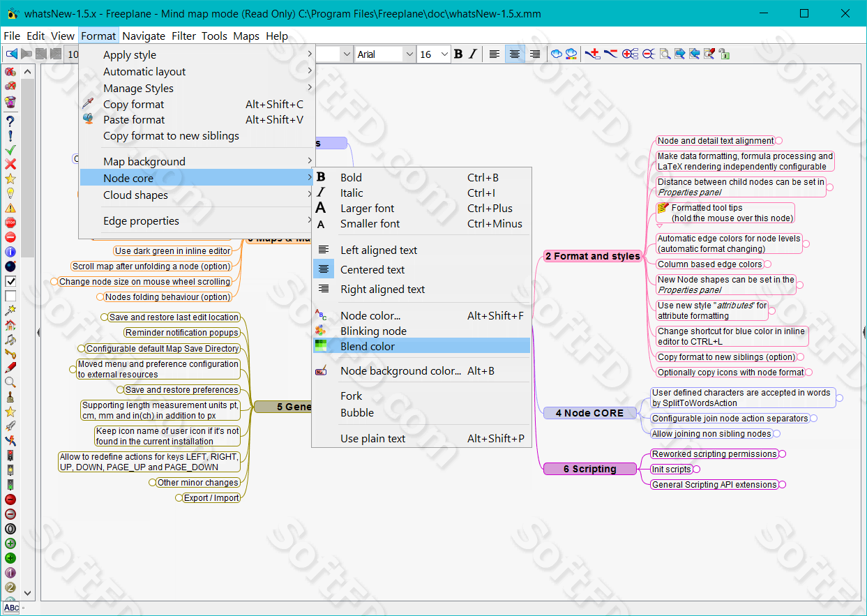The image size is (867, 616).
Task: Expand the Manage Styles submenu
Action: pyautogui.click(x=197, y=88)
